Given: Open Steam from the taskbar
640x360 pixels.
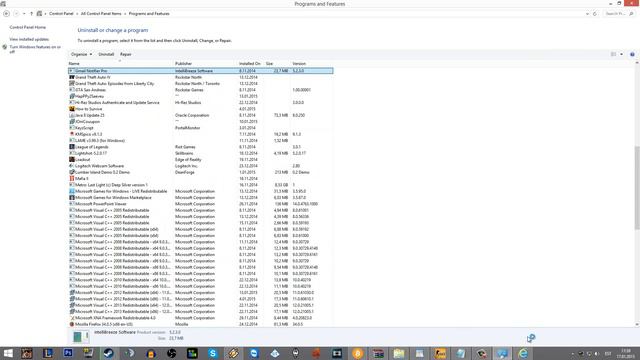Looking at the screenshot, I should 109,353.
